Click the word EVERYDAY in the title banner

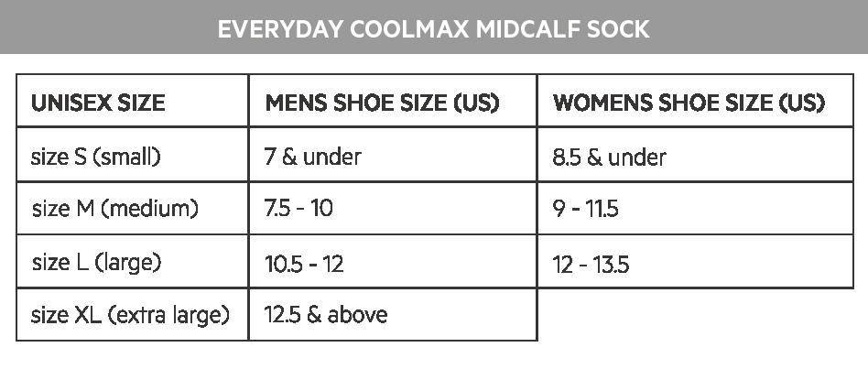point(278,28)
